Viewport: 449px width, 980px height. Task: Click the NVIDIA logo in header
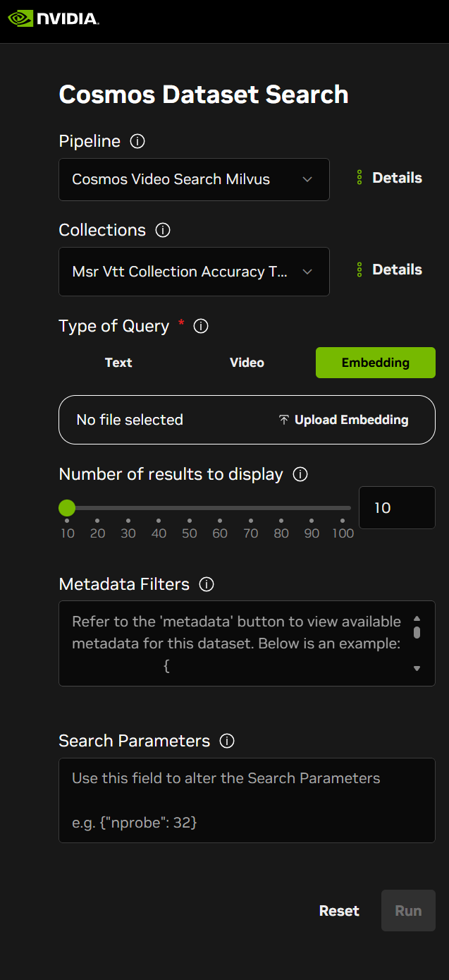(53, 18)
